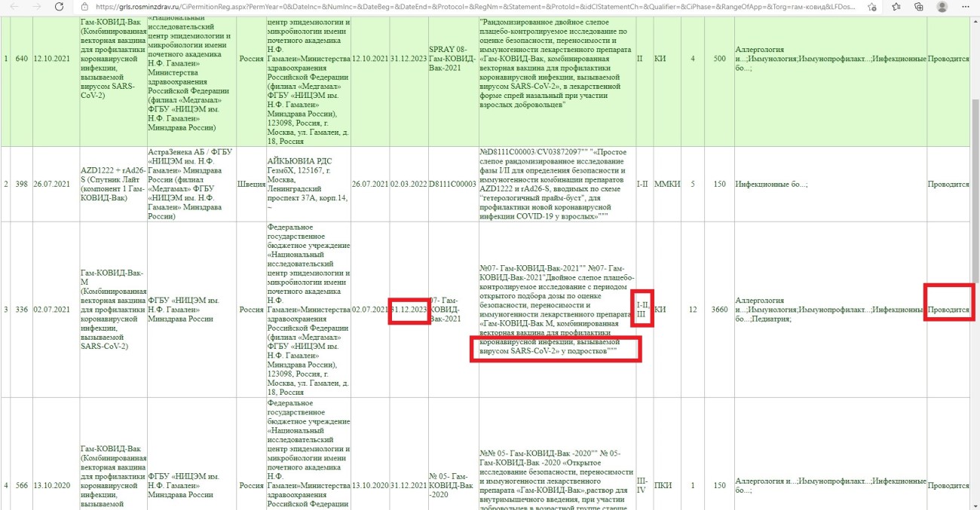Click the grls.rosminzdrav.ru address bar
Viewport: 980px width, 510px height.
(475, 7)
